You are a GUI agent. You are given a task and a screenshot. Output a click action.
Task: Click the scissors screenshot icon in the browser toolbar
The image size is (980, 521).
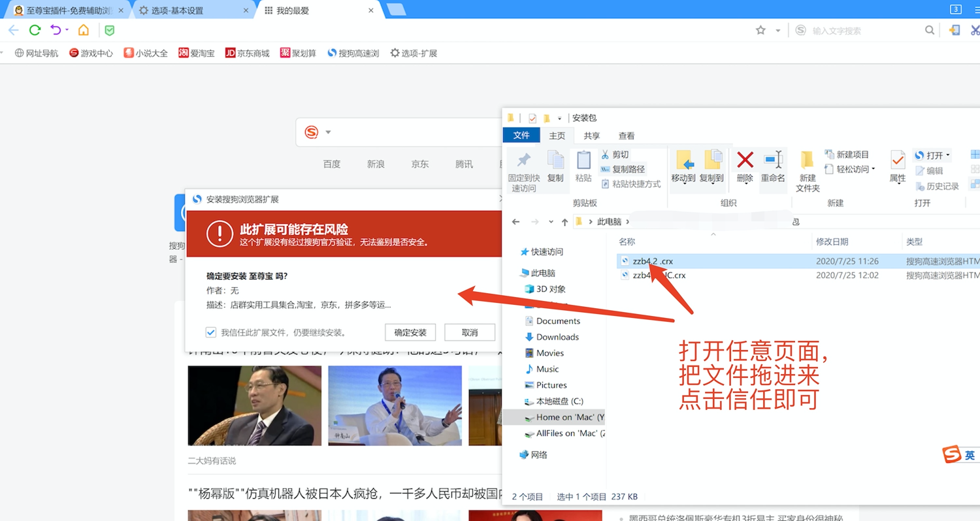point(975,30)
